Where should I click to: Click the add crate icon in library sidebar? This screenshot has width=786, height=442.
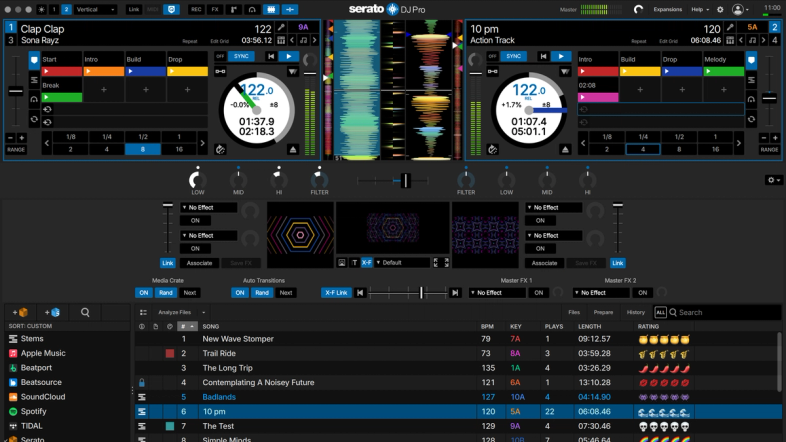(x=20, y=312)
